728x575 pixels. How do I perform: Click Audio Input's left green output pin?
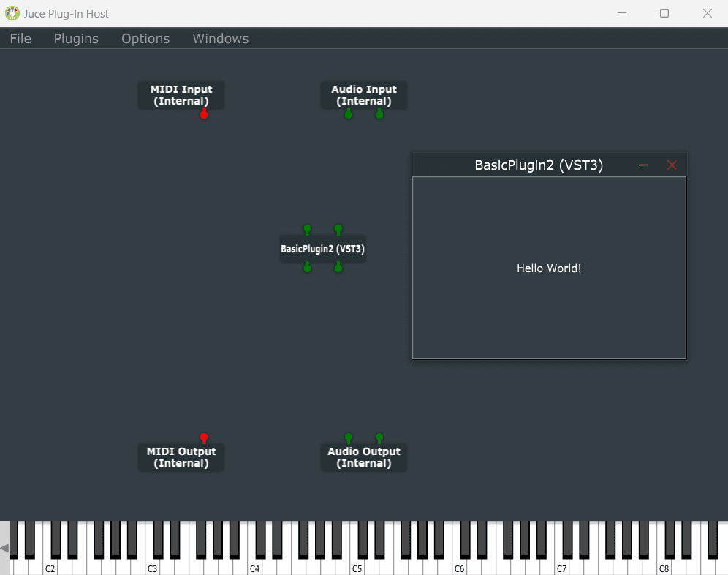(x=349, y=114)
